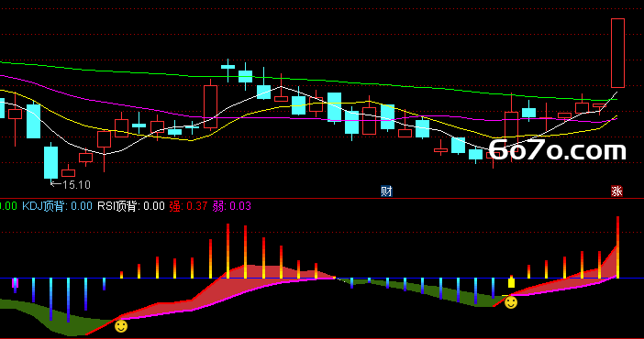Viewport: 644px width, 339px height.
Task: Select the cyan doji candle at chart peak
Action: 228,67
